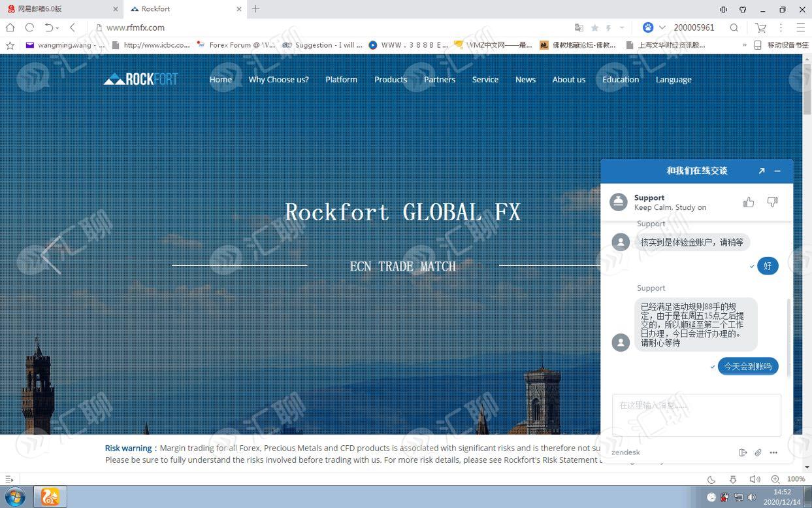The image size is (812, 508).
Task: Click the UC Browser taskbar icon
Action: point(50,497)
